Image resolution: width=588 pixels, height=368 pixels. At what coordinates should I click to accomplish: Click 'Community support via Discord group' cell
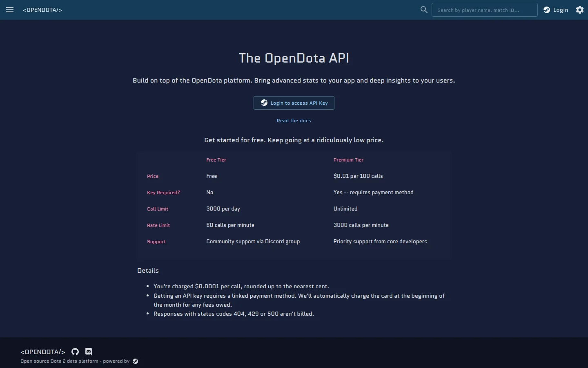click(253, 241)
